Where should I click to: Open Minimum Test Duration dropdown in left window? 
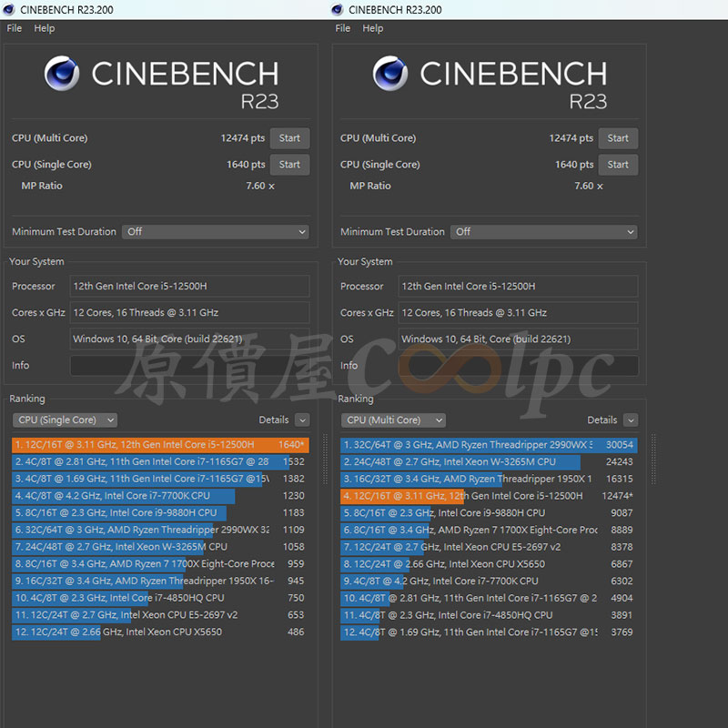coord(216,232)
